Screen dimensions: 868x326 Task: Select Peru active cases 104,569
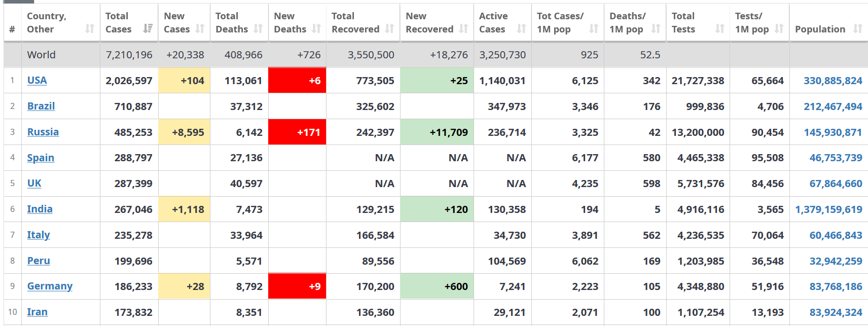507,261
